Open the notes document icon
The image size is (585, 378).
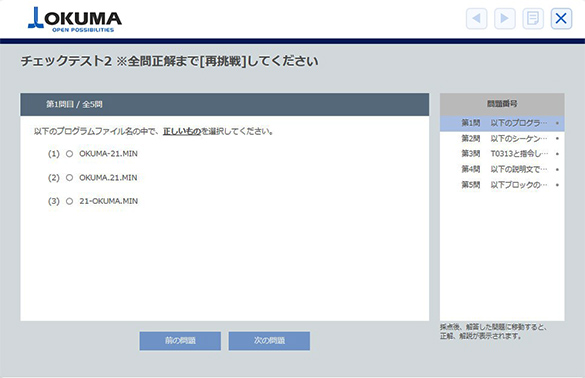533,18
